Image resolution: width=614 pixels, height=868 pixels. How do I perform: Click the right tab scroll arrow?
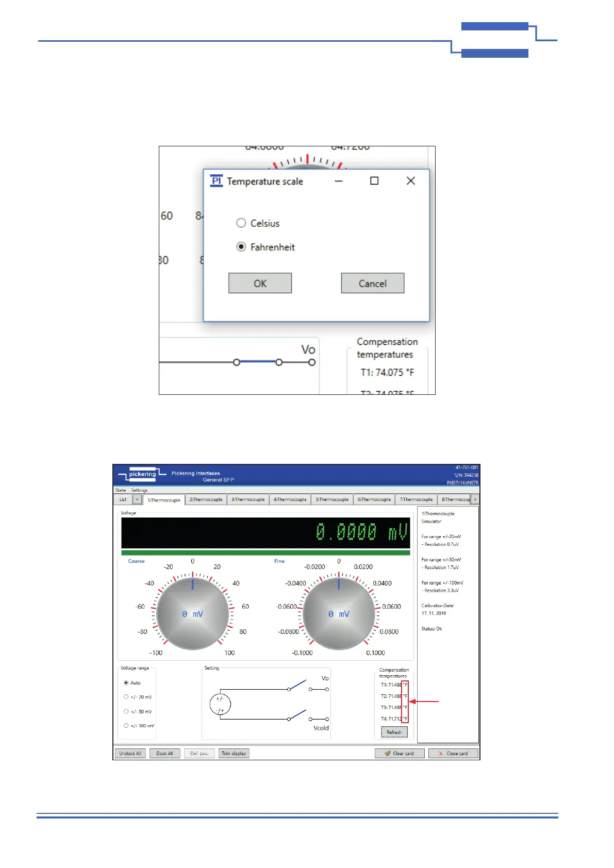tap(475, 499)
